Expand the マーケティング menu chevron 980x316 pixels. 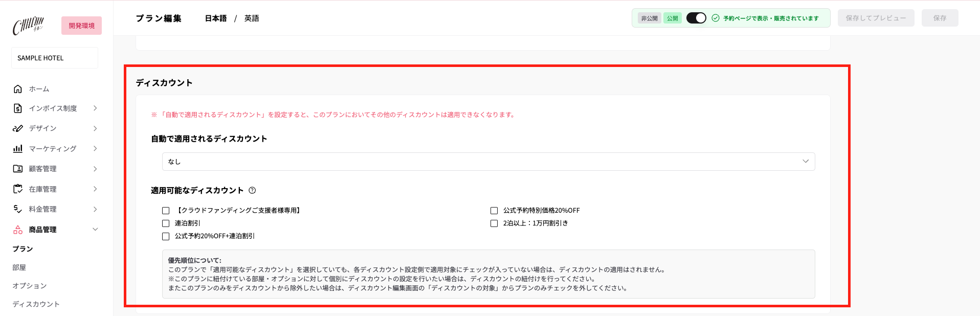point(95,148)
